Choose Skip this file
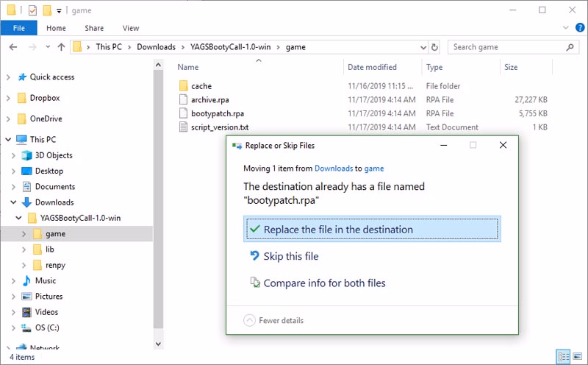 pyautogui.click(x=290, y=256)
